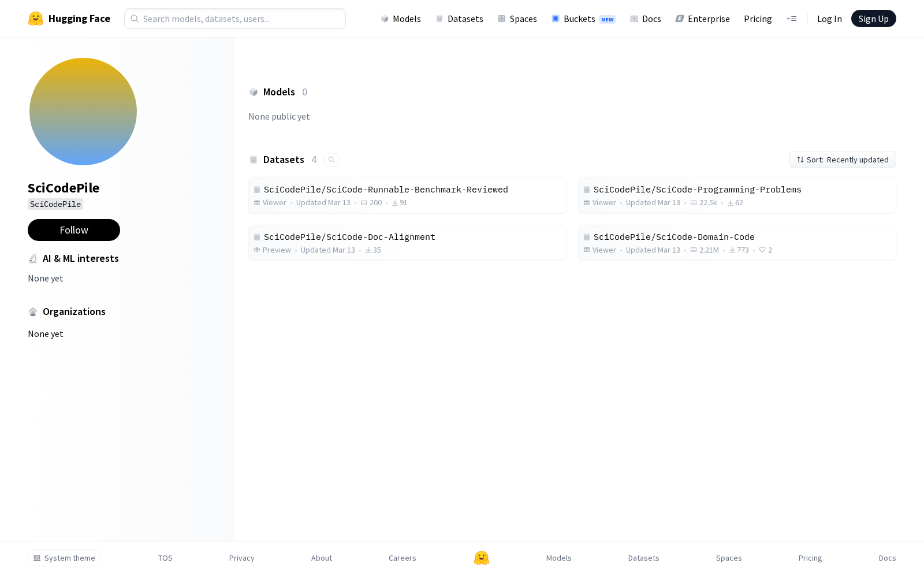Image resolution: width=924 pixels, height=578 pixels.
Task: Open SciCode-Runnable-Benchmark-Reviewed dataset
Action: pyautogui.click(x=407, y=195)
